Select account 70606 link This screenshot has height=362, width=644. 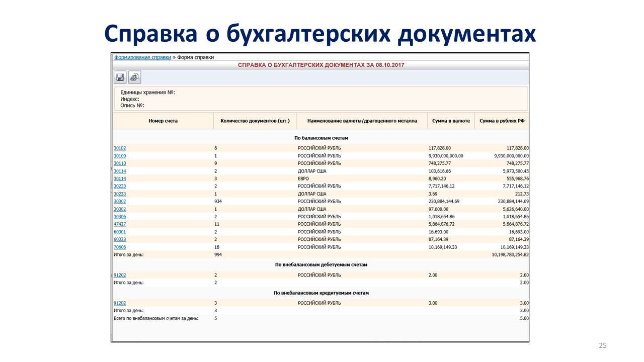[x=120, y=247]
